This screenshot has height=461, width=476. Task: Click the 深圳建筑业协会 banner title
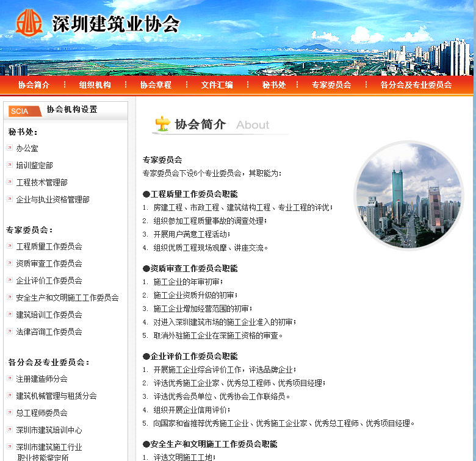(x=116, y=24)
